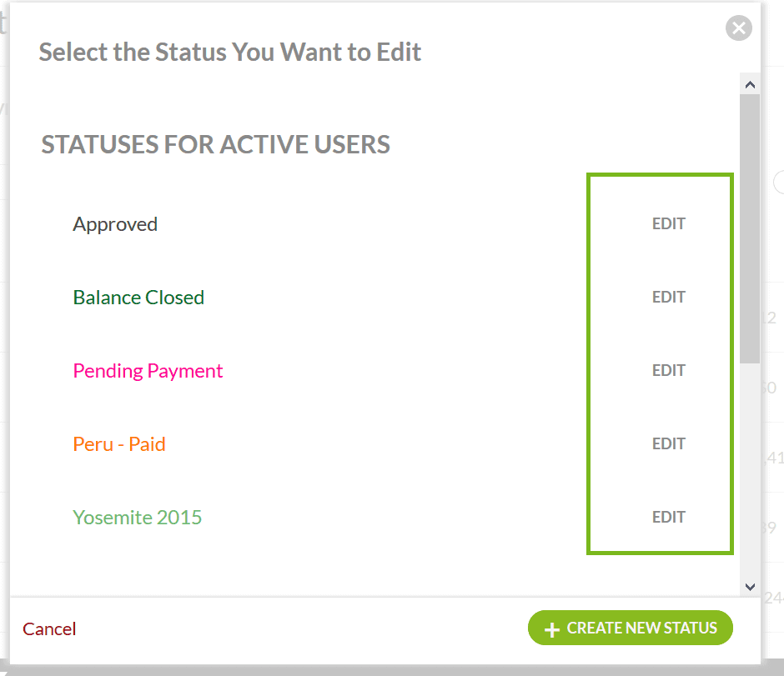Select the Pending Payment status name
This screenshot has height=676, width=784.
[148, 370]
